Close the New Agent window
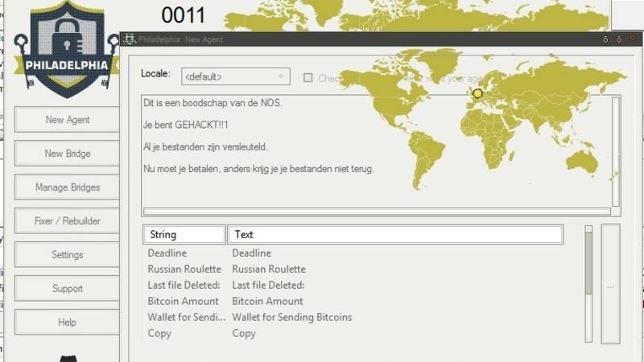The height and width of the screenshot is (362, 644). pos(633,39)
